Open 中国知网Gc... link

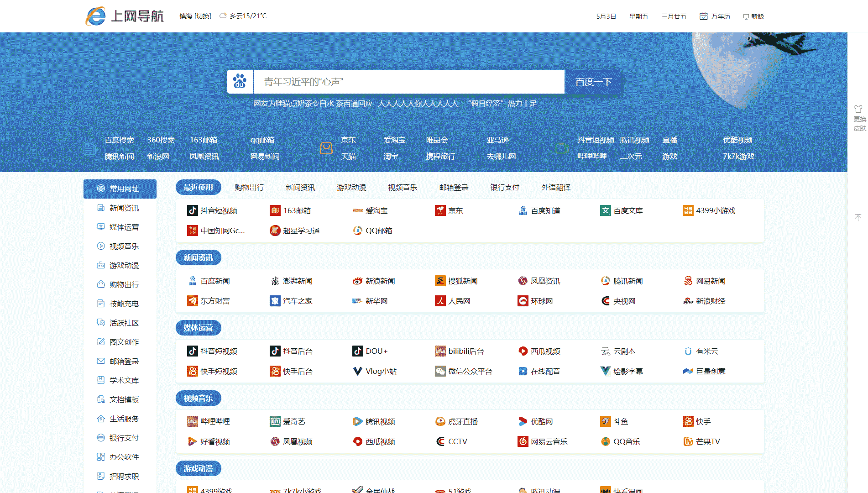[x=216, y=231]
